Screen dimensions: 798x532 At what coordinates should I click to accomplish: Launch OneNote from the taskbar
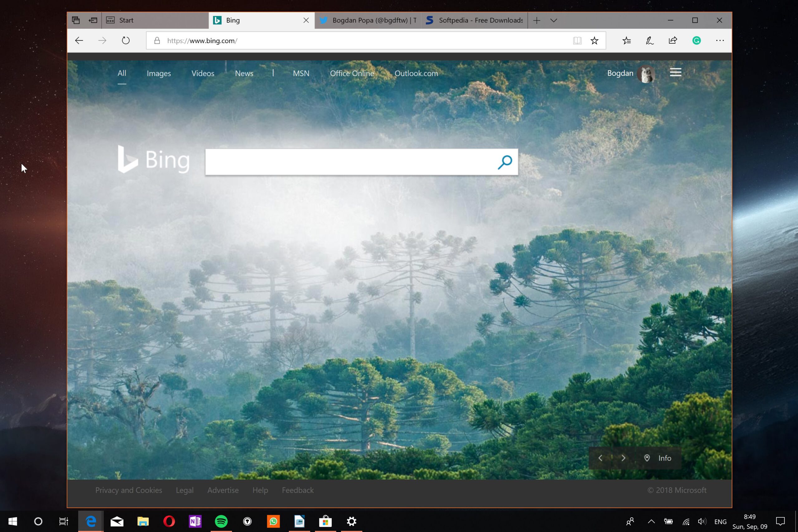195,521
